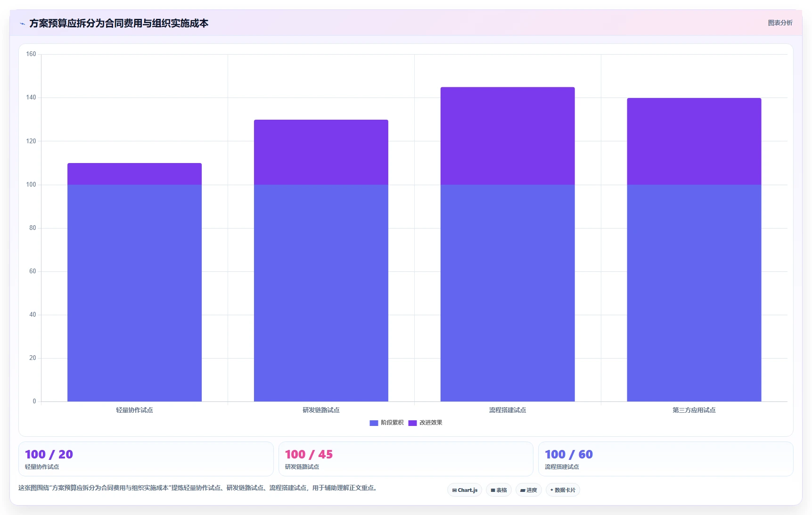This screenshot has width=812, height=515.
Task: Click the blue bar segment for 流程搭建试点
Action: point(508,293)
